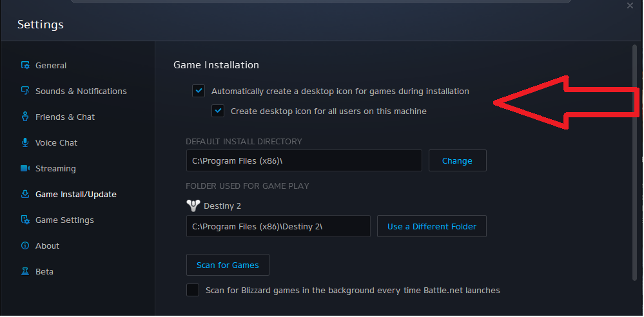
Task: Click the Voice Chat microphone icon
Action: pos(26,142)
